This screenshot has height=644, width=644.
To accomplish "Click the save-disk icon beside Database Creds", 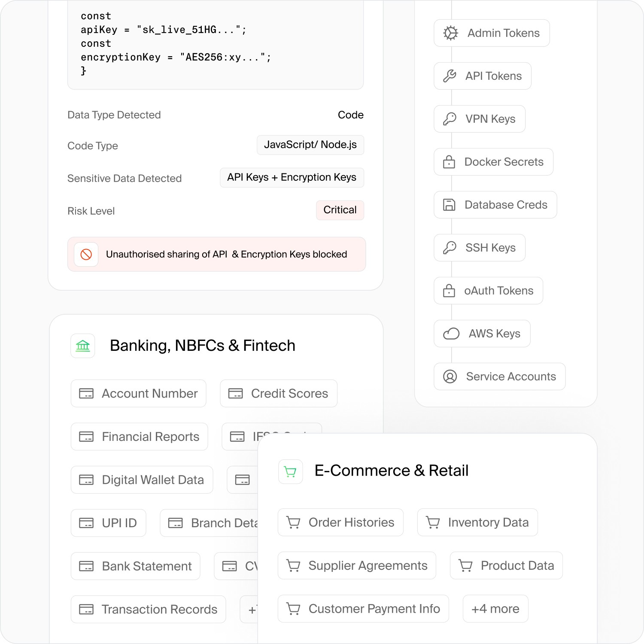I will click(x=449, y=205).
